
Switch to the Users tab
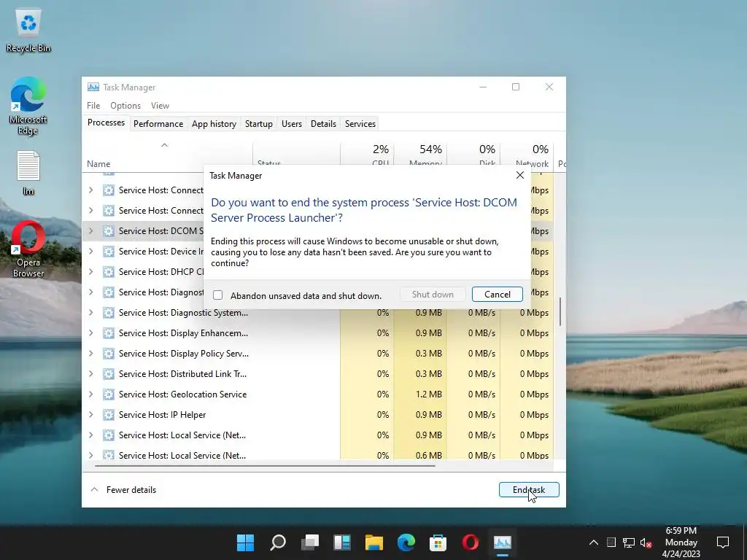292,124
